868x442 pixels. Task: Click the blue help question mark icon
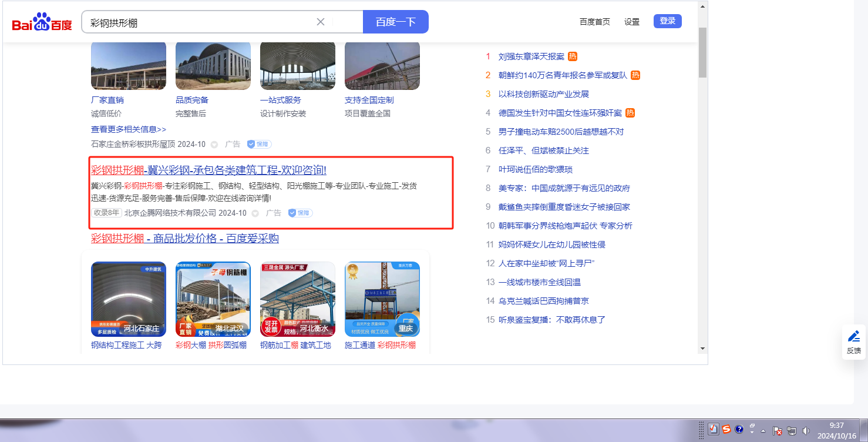coord(739,429)
